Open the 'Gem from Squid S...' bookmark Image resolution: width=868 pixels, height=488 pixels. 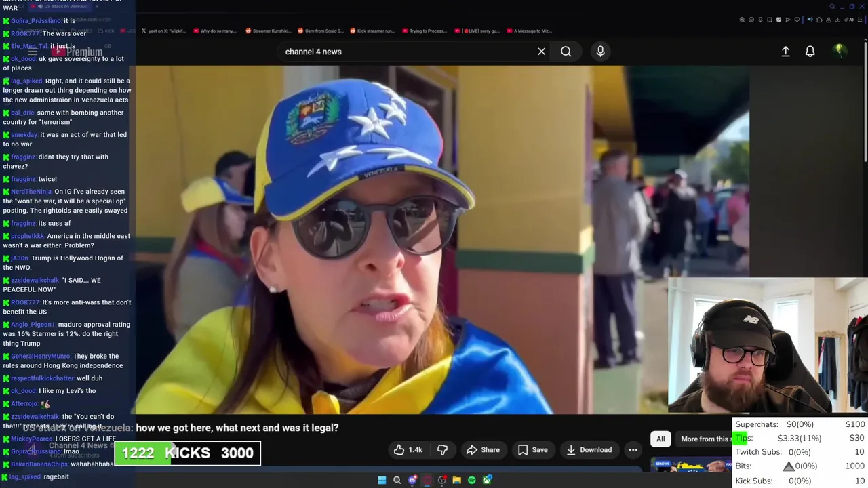point(321,30)
